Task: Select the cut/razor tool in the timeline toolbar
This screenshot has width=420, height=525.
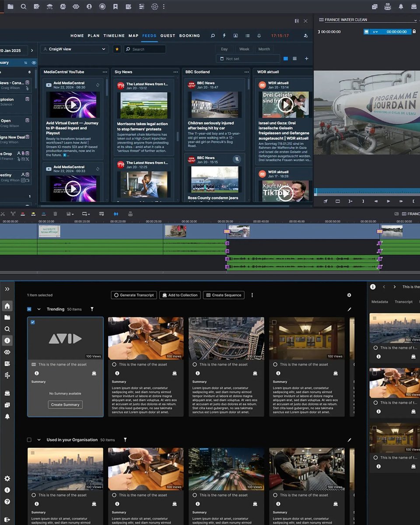Action: (3, 213)
